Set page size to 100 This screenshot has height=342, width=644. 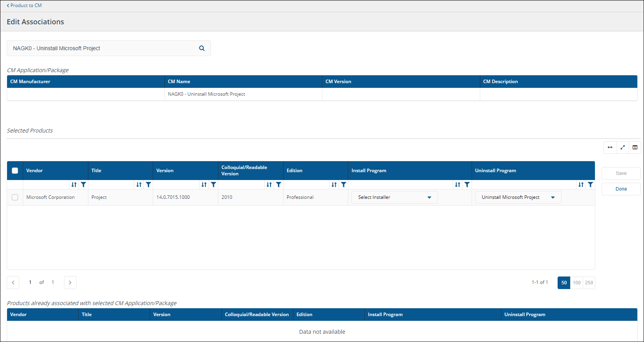pyautogui.click(x=576, y=283)
